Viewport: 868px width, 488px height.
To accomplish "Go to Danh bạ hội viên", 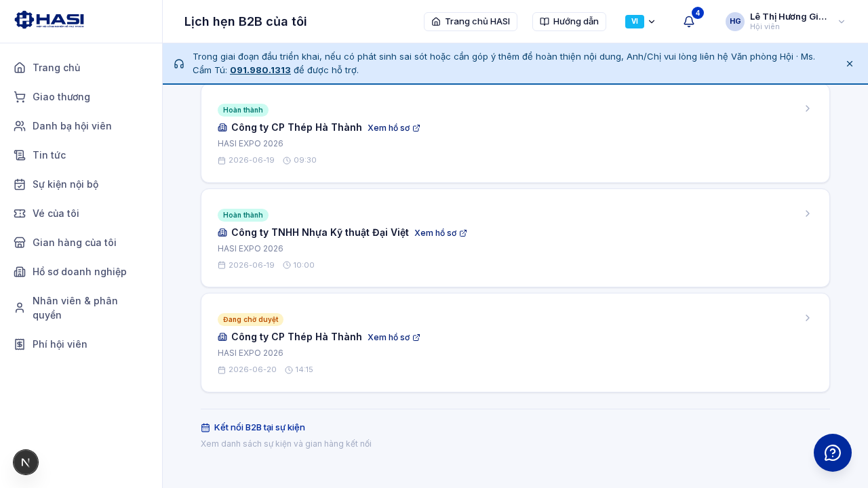I will coord(81,126).
